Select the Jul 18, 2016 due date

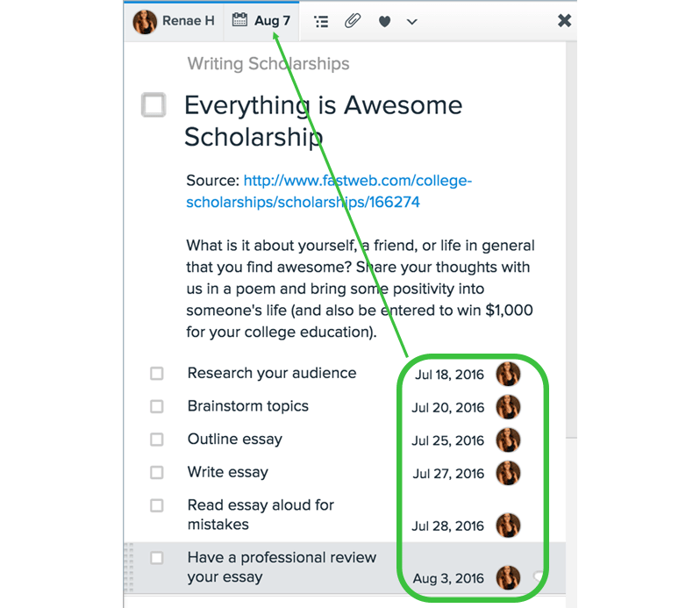tap(449, 375)
